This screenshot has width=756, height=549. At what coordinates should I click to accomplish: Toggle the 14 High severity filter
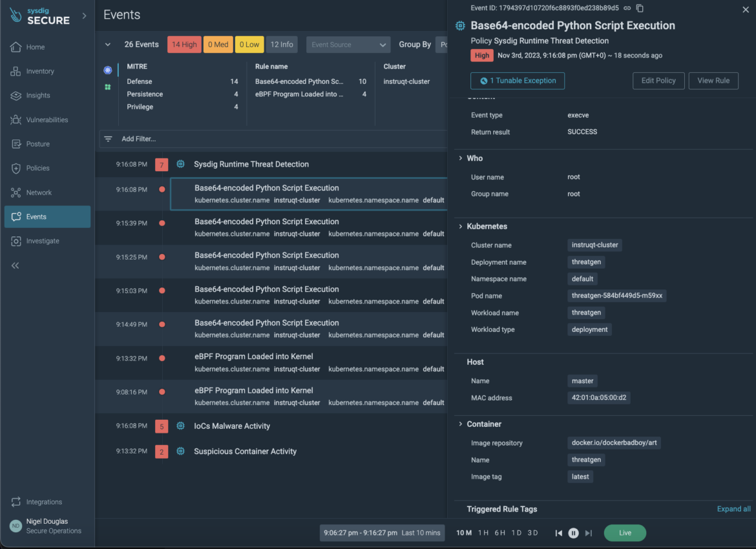click(184, 45)
